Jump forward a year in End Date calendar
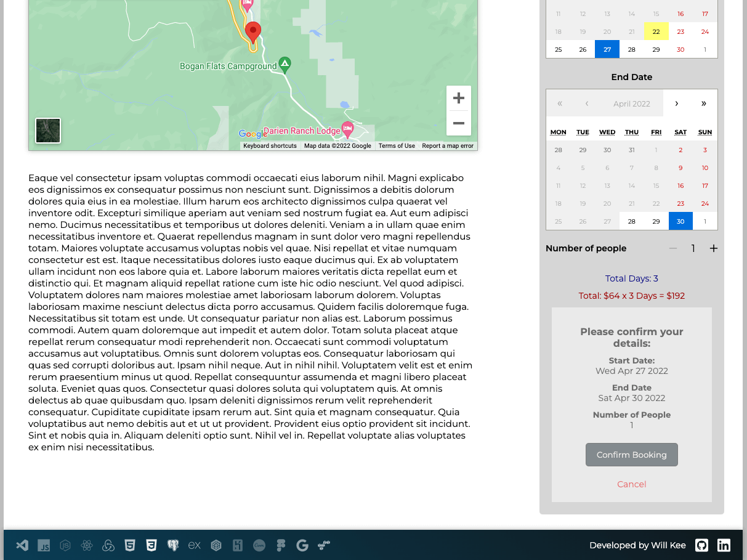Image resolution: width=747 pixels, height=560 pixels. point(703,103)
